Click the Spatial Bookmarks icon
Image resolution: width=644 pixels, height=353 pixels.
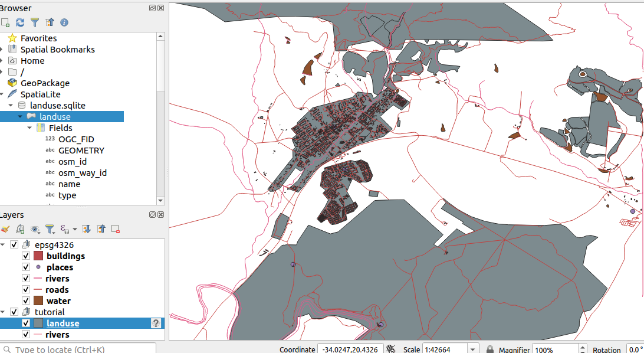[x=12, y=50]
